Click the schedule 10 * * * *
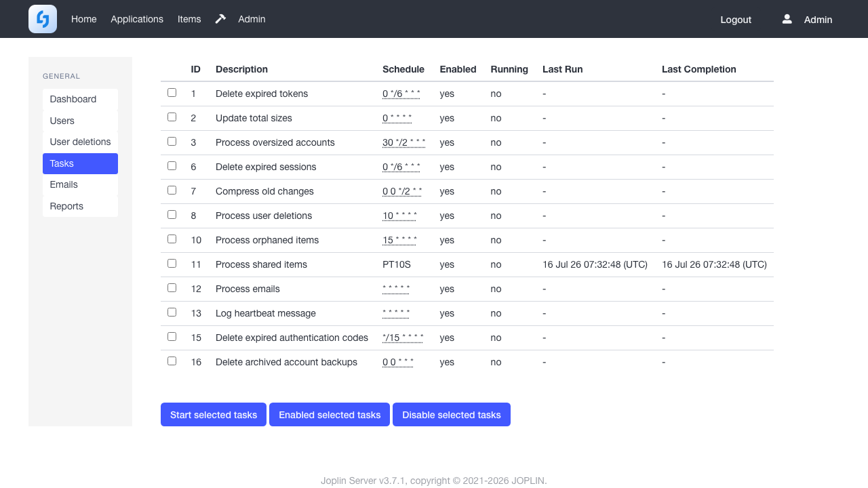The width and height of the screenshot is (868, 488). tap(400, 216)
